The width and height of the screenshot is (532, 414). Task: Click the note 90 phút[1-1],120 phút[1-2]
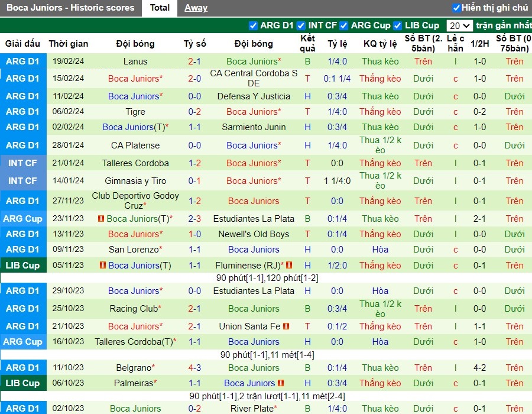pos(267,278)
